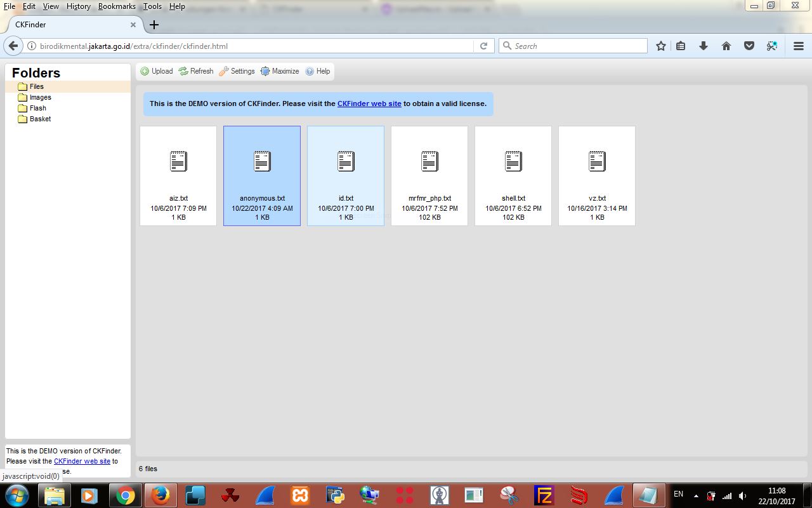
Task: Click the Folders heading
Action: click(x=36, y=73)
